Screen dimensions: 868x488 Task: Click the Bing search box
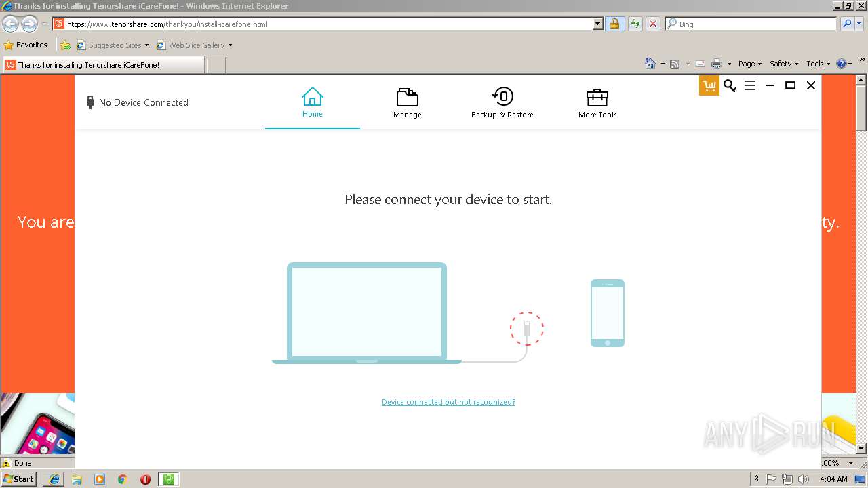click(x=751, y=24)
